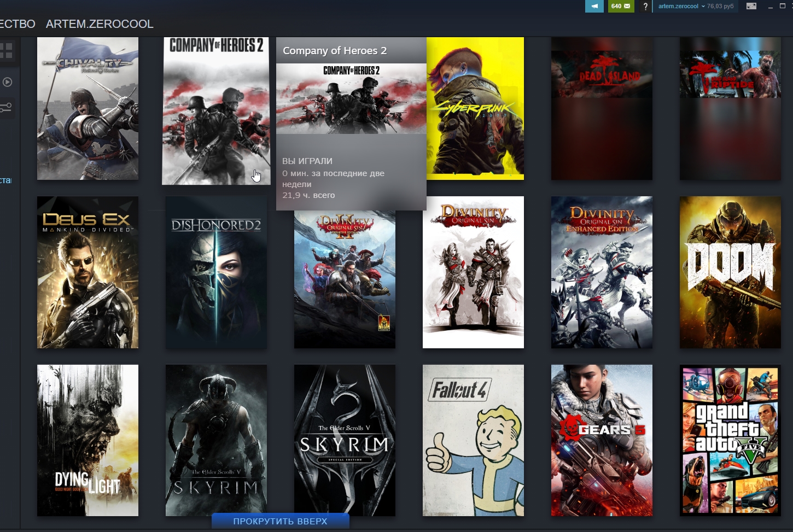
Task: Click ПРОКРУТИТЬ ВВЕРХ button
Action: 280,521
